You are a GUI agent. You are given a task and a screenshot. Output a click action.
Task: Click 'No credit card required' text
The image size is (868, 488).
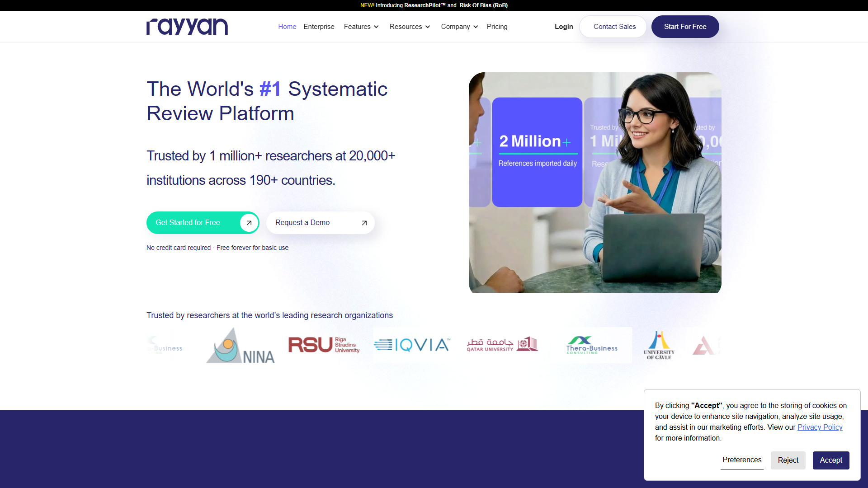click(179, 248)
